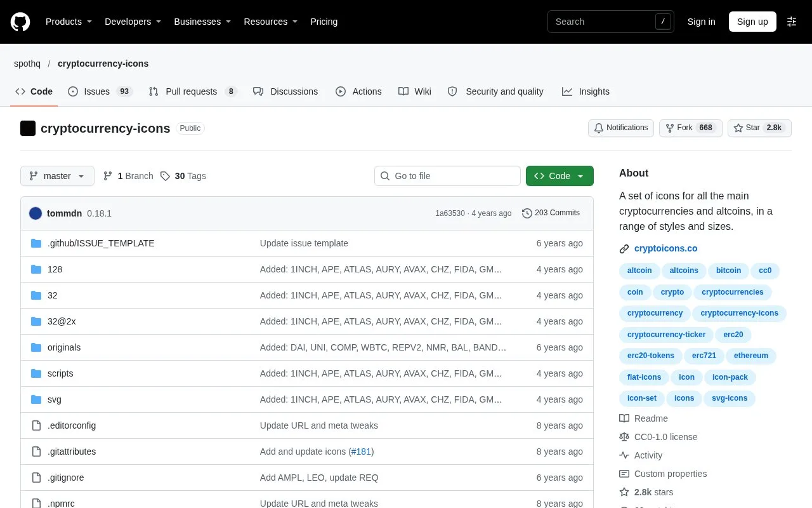Open the Pricing link
Image resolution: width=812 pixels, height=508 pixels.
click(x=324, y=22)
